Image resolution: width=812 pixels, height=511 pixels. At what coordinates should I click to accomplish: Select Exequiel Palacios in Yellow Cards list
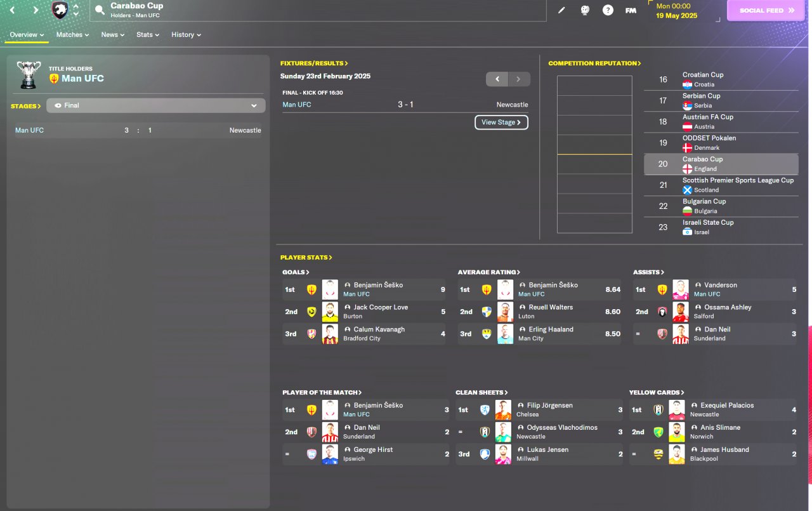pos(727,406)
